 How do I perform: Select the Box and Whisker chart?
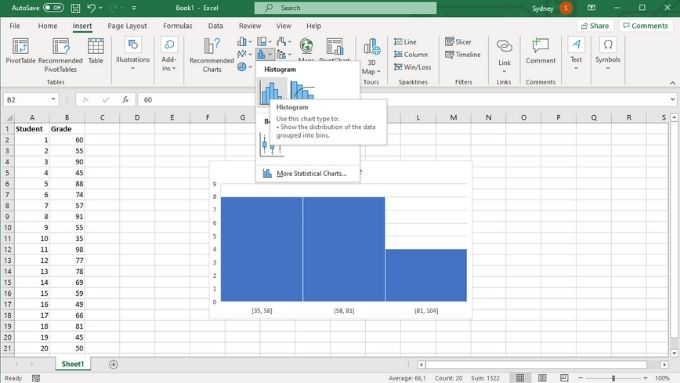[271, 144]
